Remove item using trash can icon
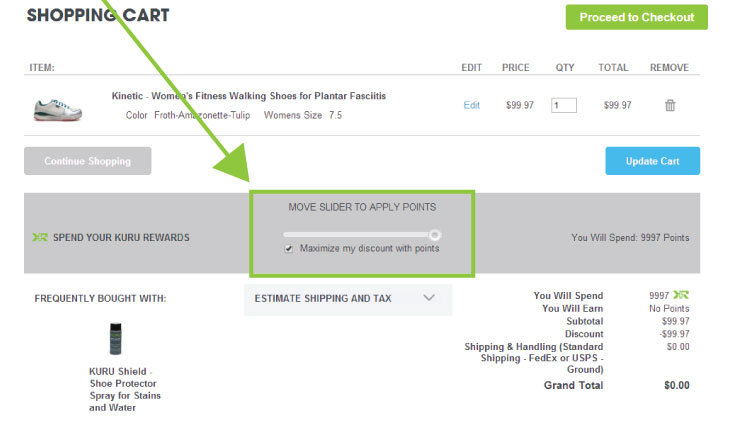The image size is (733, 424). click(x=670, y=105)
